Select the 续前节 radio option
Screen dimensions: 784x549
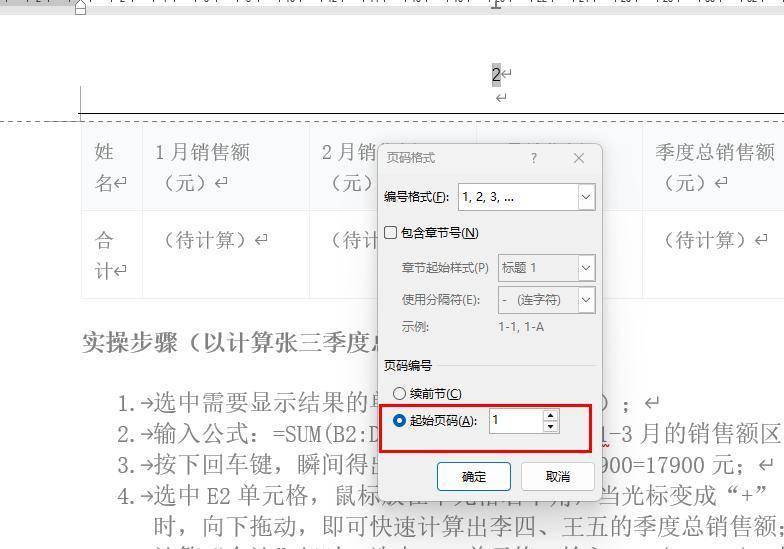click(x=400, y=394)
